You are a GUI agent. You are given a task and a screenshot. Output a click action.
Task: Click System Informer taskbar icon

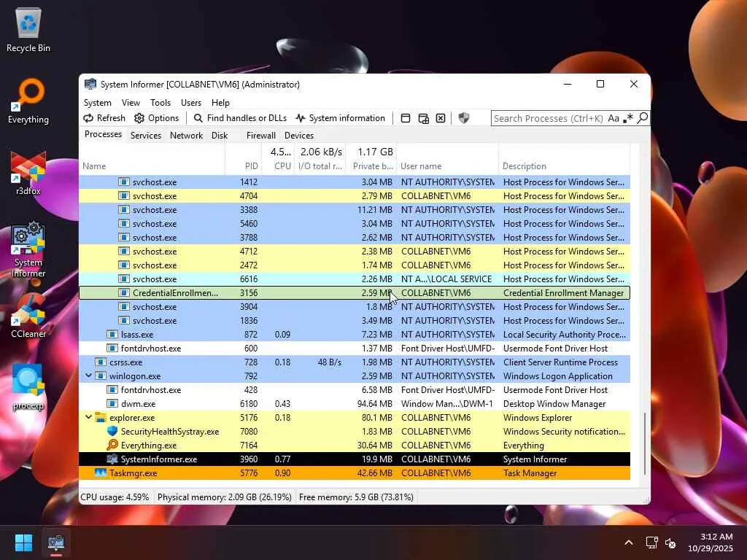(x=55, y=542)
